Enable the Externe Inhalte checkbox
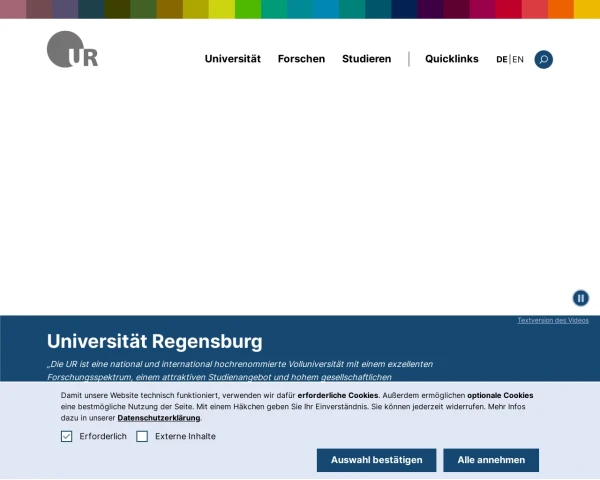This screenshot has height=480, width=600. pos(142,436)
